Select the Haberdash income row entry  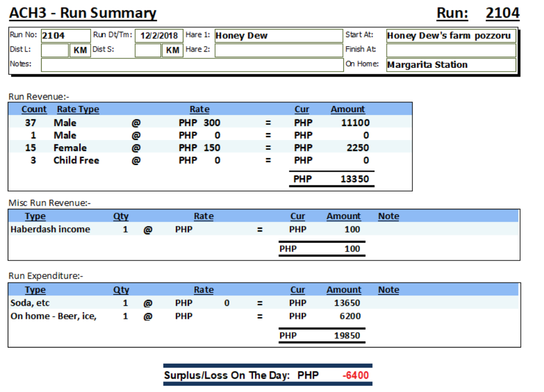click(x=50, y=229)
